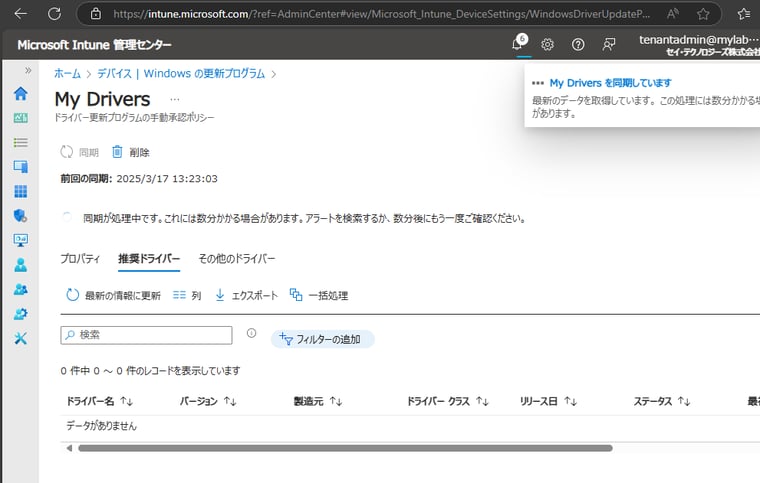760x483 pixels.
Task: Reload the page with the refresh icon
Action: click(54, 14)
